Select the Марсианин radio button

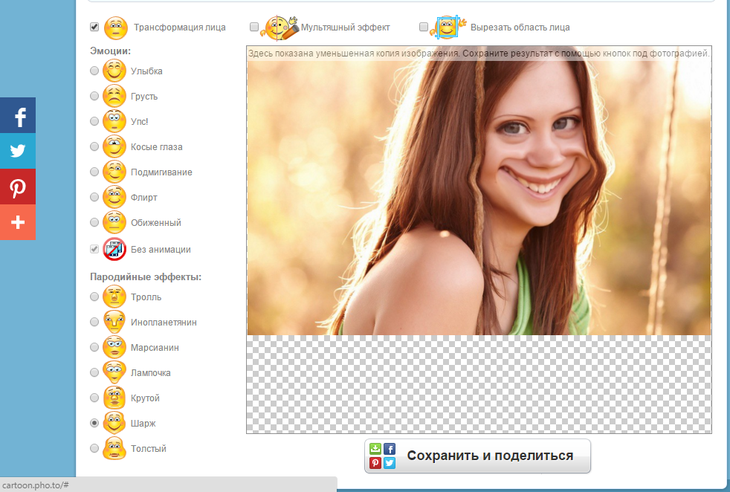tap(95, 347)
